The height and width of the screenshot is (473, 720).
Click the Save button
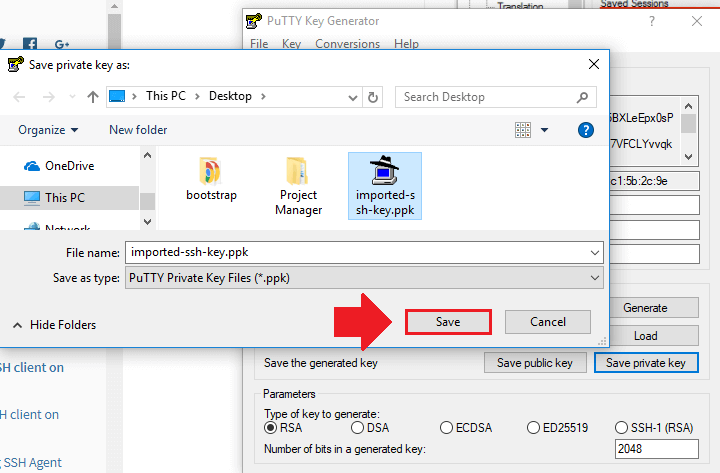pos(448,322)
